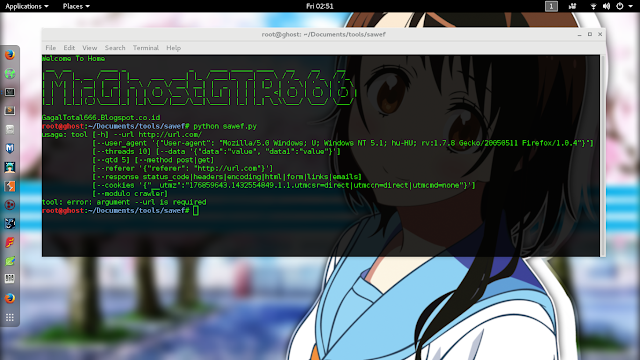Open the green globe browser icon in dock
Image resolution: width=640 pixels, height=360 pixels.
pos(10,73)
